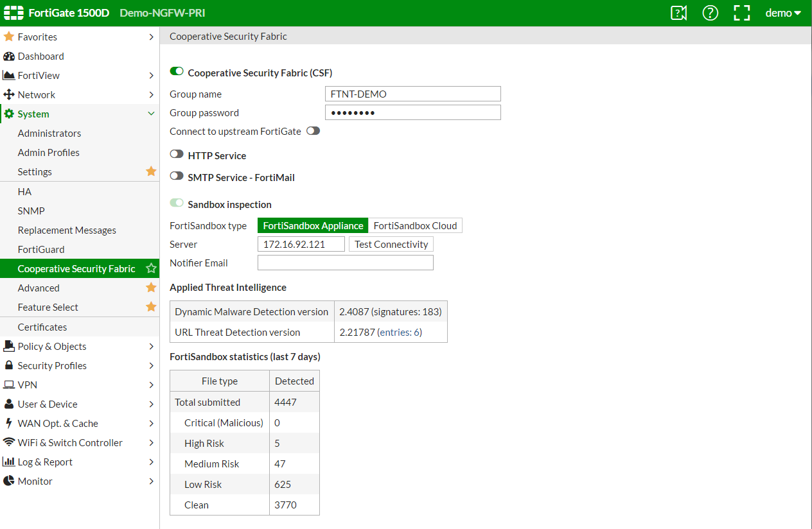812x529 pixels.
Task: Click the FortiGate logo icon
Action: [13, 13]
